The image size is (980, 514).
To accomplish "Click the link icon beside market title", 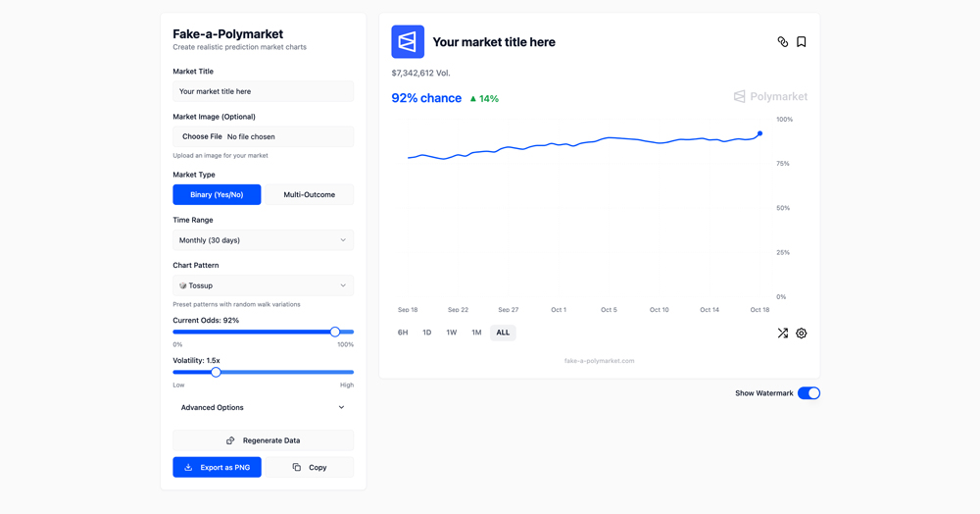I will pyautogui.click(x=782, y=42).
